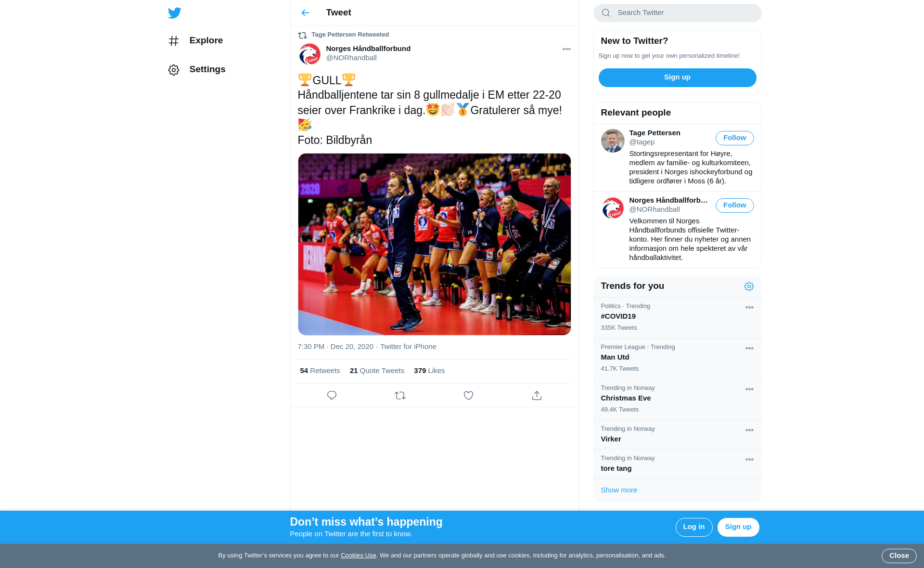This screenshot has height=568, width=924.
Task: Click the retweet icon beside Tage Pettersen Retweeted
Action: click(x=302, y=35)
